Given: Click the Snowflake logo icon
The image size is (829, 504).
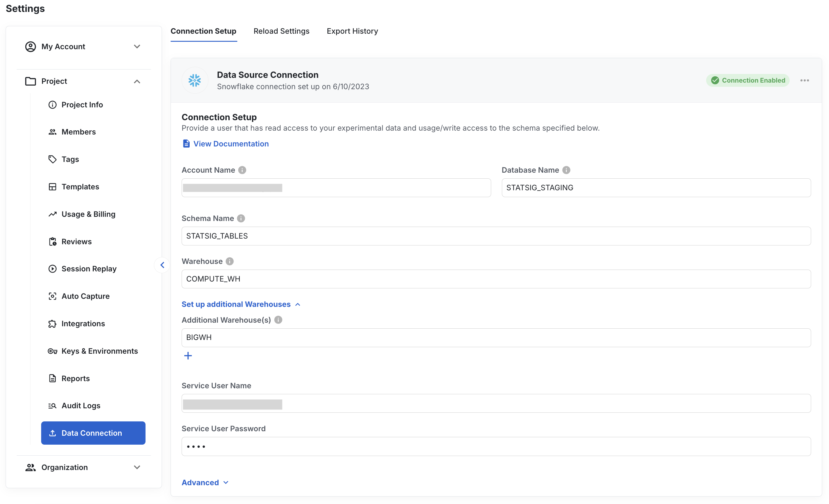Looking at the screenshot, I should pos(195,81).
